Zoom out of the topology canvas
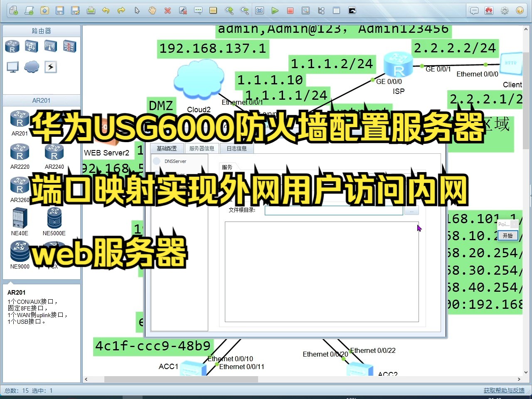 tap(244, 10)
